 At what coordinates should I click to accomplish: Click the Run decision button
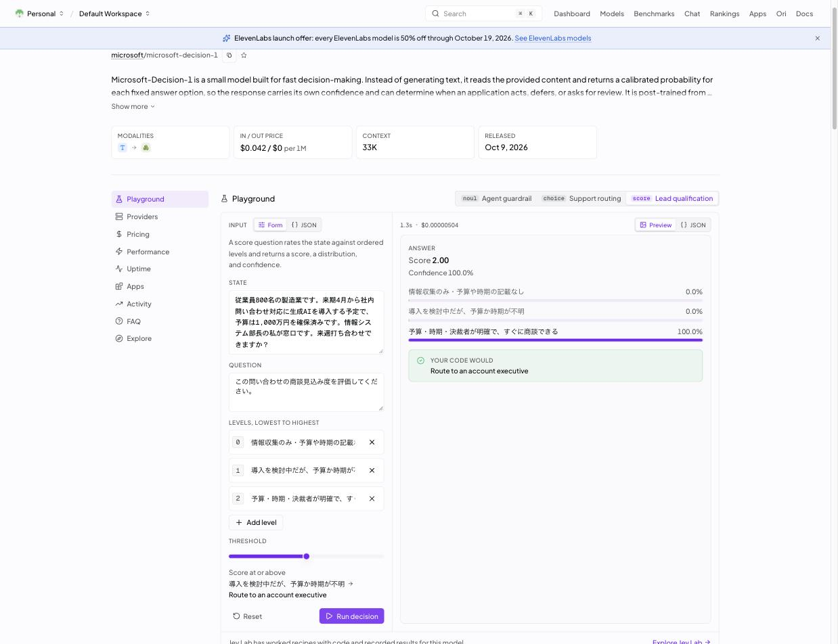coord(352,616)
